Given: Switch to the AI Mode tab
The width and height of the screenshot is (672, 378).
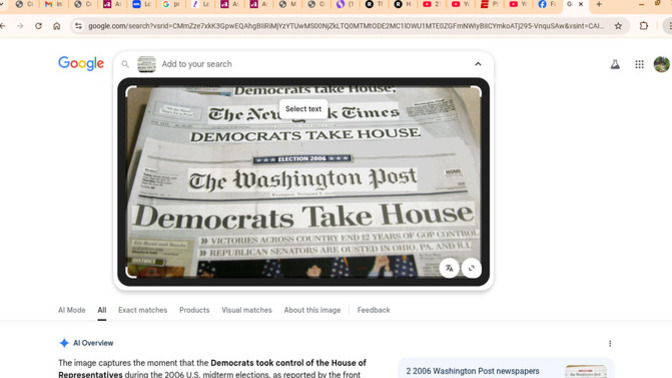Looking at the screenshot, I should pyautogui.click(x=72, y=310).
